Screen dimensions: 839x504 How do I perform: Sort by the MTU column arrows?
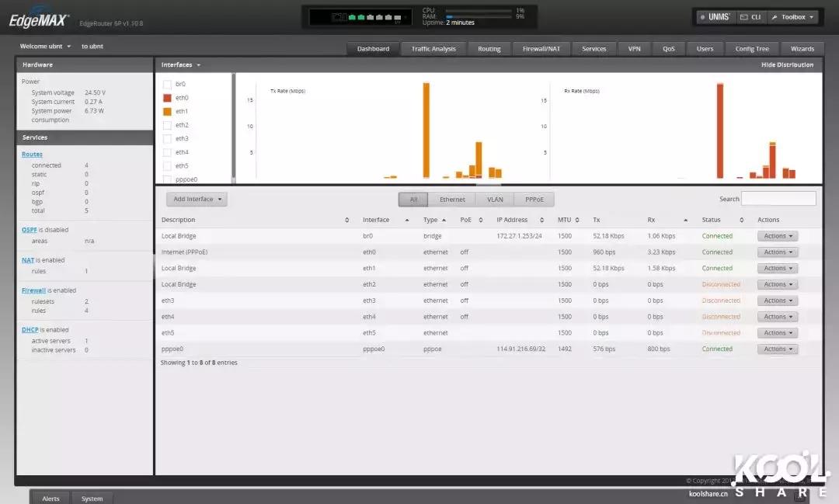[576, 220]
